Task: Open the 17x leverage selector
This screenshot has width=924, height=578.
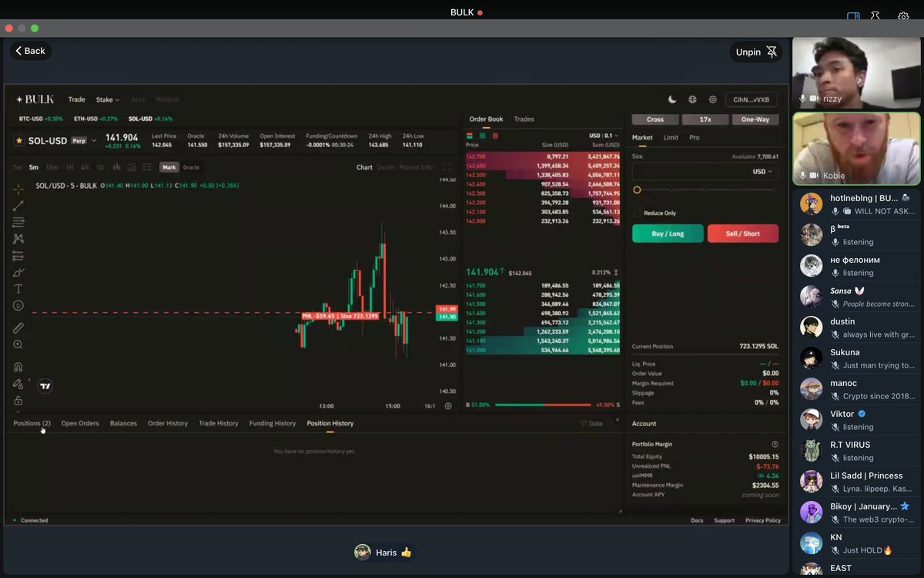Action: (x=705, y=119)
